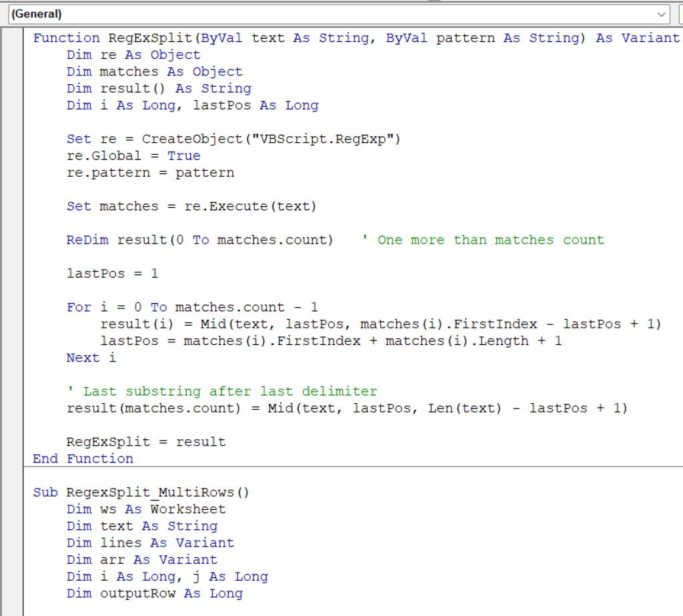
Task: Open the (General) object dropdown
Action: (333, 14)
